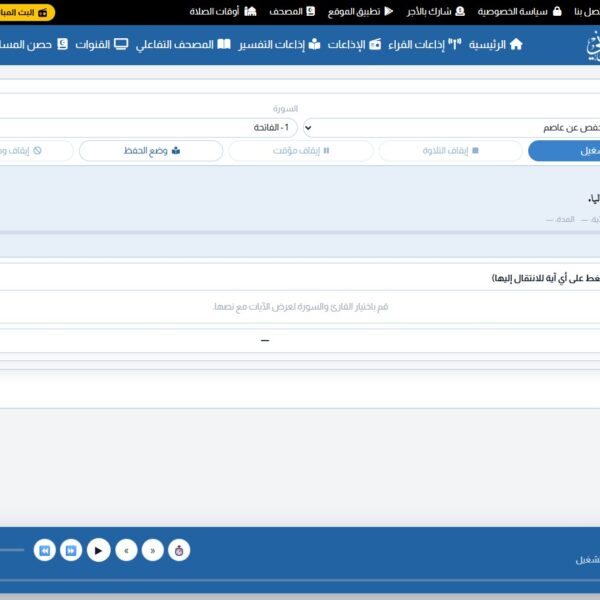
Task: Click the blue fast-forward player button
Action: coord(71,550)
